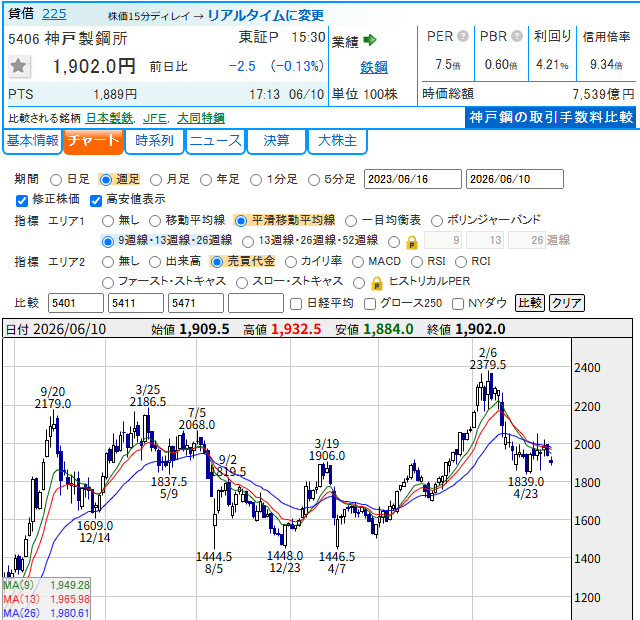
Task: Open the 225 link next to 貸借
Action: click(54, 14)
